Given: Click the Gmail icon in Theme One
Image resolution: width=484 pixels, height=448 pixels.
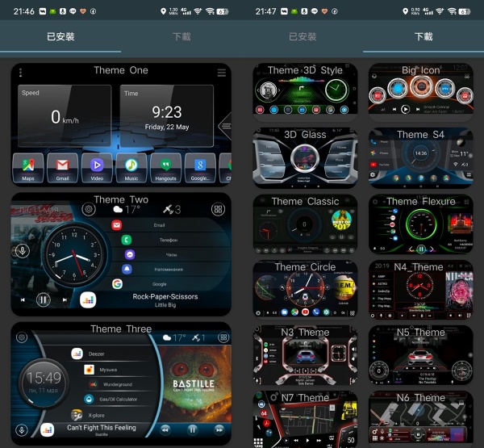Looking at the screenshot, I should tap(62, 168).
